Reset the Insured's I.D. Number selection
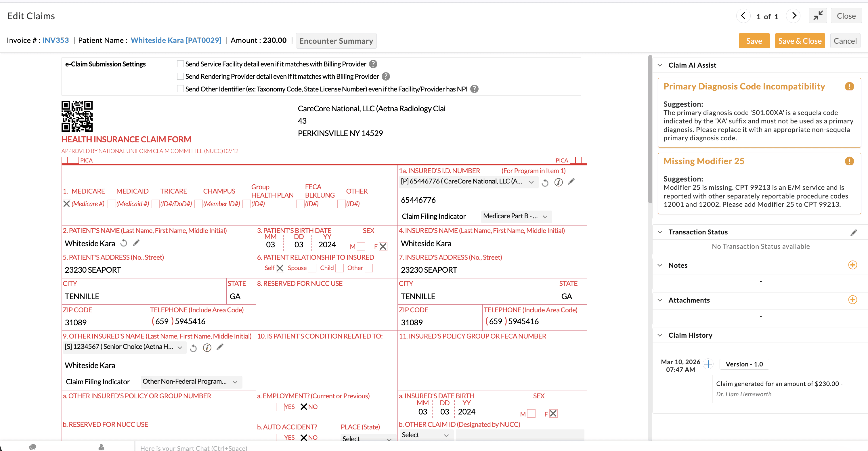This screenshot has height=451, width=868. [546, 182]
